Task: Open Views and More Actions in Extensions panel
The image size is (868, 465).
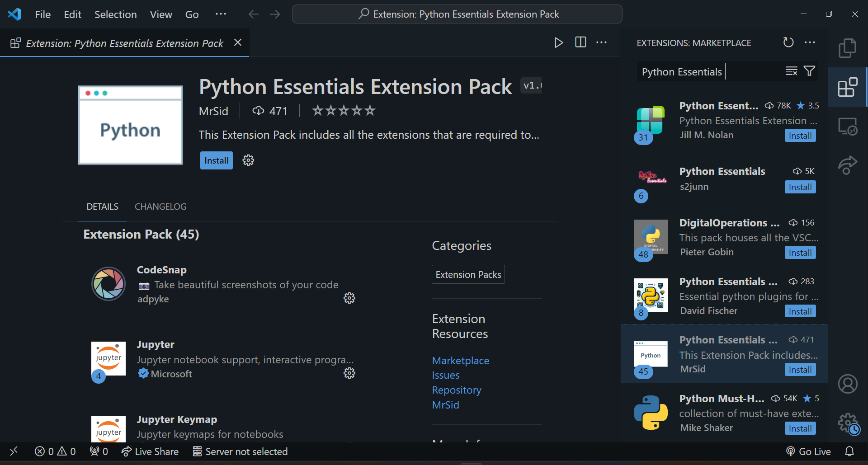Action: 810,42
